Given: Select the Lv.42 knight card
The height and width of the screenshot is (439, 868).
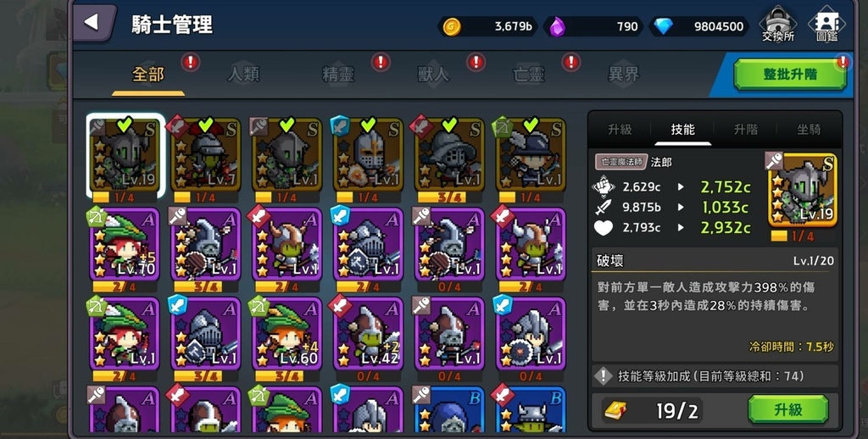Looking at the screenshot, I should (368, 334).
